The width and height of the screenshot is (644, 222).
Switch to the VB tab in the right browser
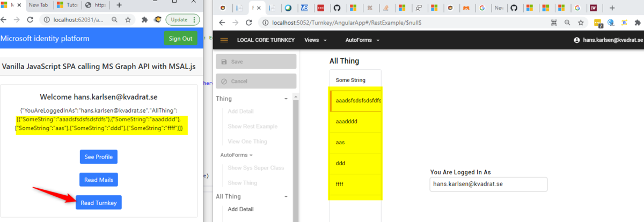[304, 8]
